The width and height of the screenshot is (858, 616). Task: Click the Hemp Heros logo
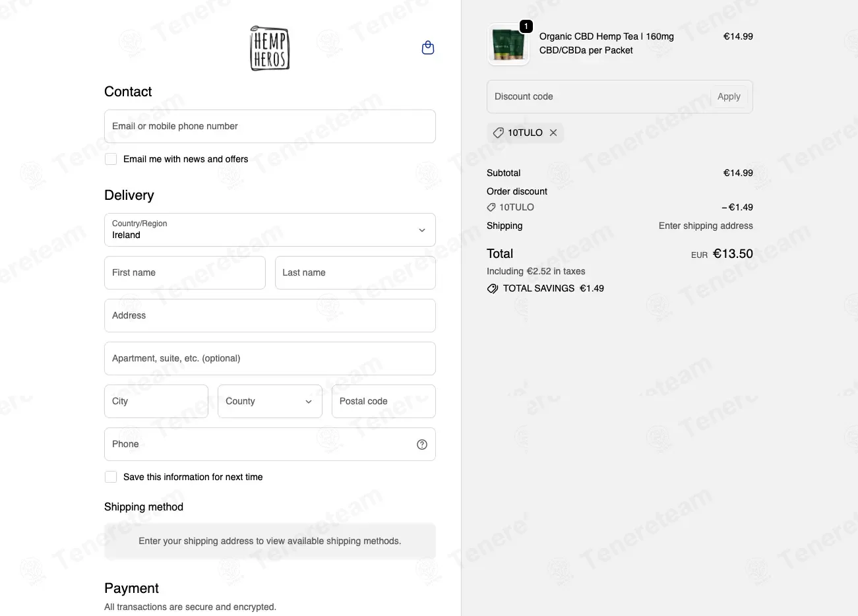click(x=270, y=48)
